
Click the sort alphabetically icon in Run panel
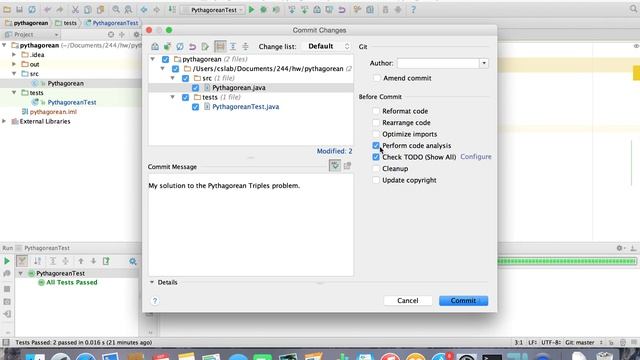click(x=38, y=261)
